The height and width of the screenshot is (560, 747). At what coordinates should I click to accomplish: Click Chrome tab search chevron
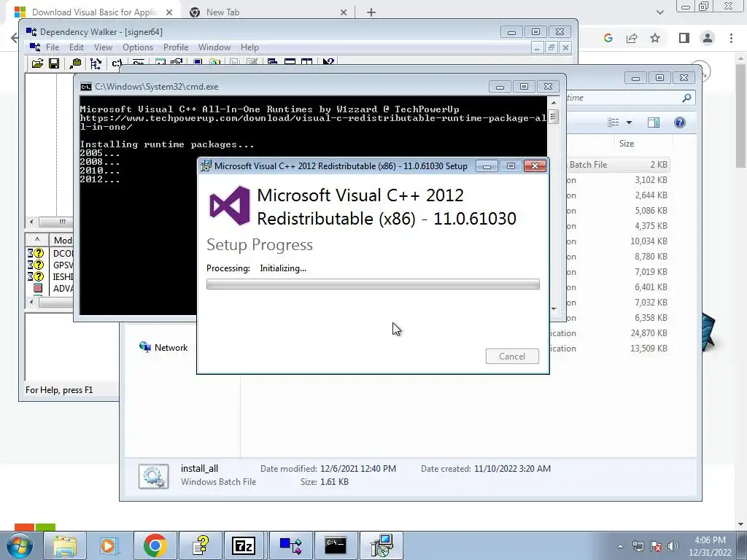click(659, 12)
